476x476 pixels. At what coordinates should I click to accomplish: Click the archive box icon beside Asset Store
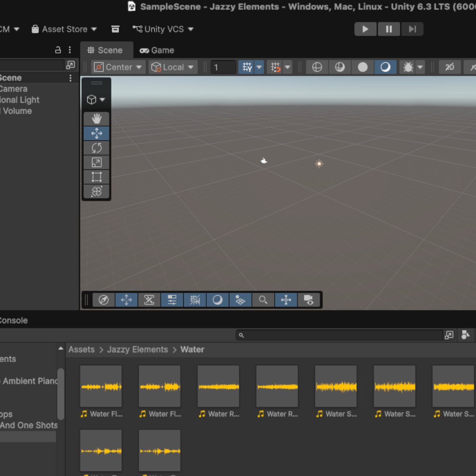tap(115, 29)
